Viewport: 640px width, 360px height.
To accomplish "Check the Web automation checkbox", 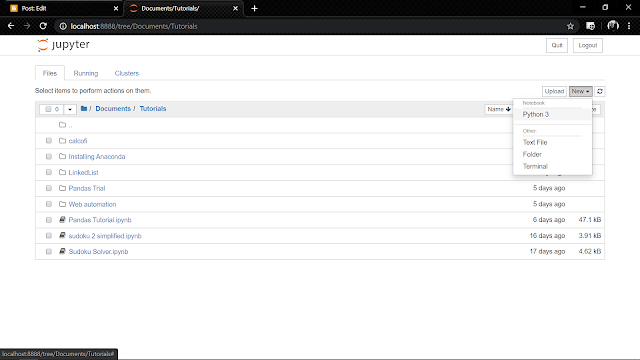I will click(49, 204).
